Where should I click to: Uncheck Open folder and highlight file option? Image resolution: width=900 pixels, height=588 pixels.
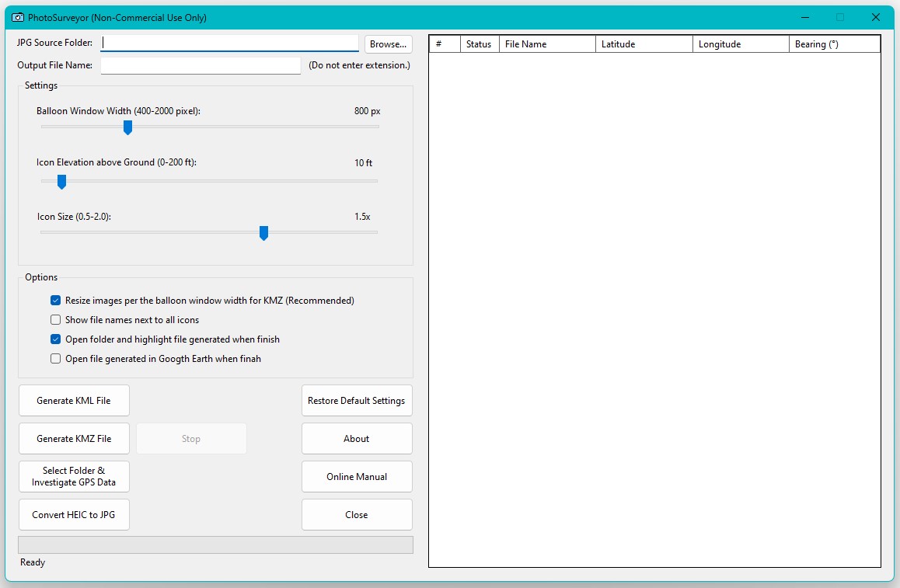(x=55, y=339)
